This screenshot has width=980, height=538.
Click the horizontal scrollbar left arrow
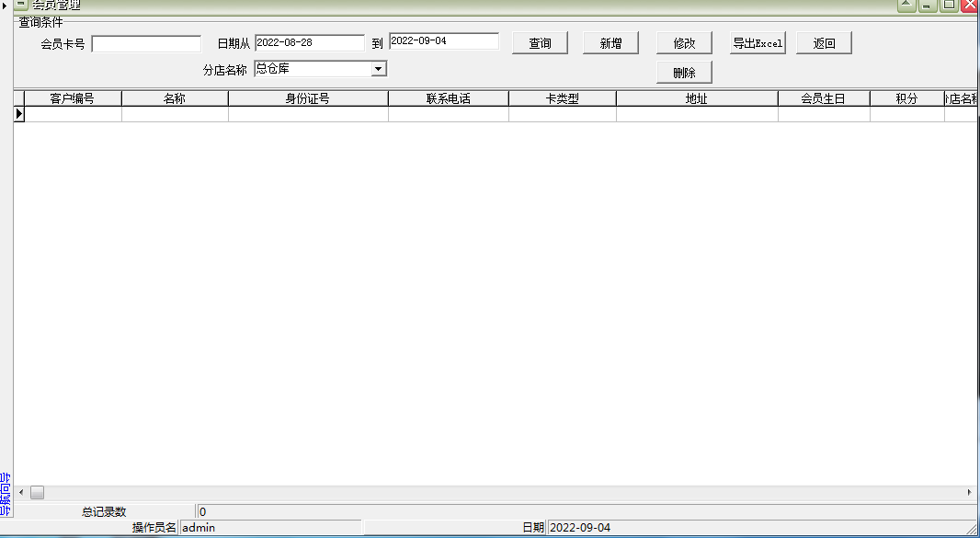tap(20, 492)
